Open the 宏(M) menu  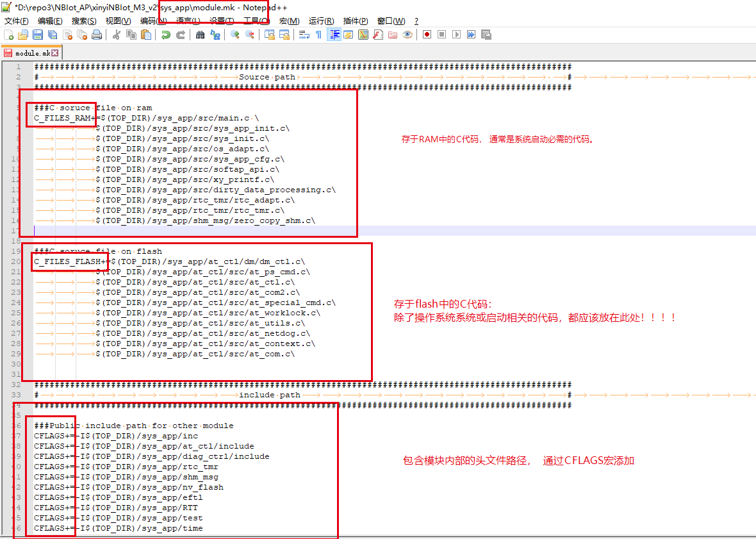pos(290,21)
